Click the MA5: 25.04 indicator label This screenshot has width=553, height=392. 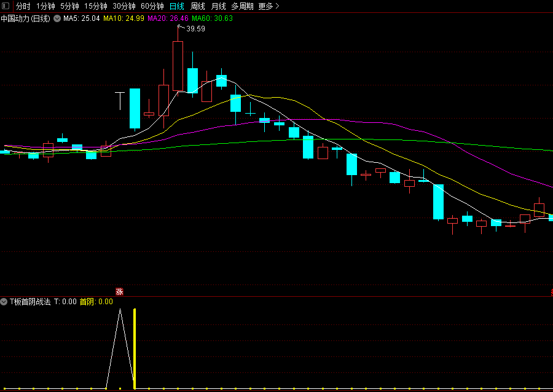(82, 18)
